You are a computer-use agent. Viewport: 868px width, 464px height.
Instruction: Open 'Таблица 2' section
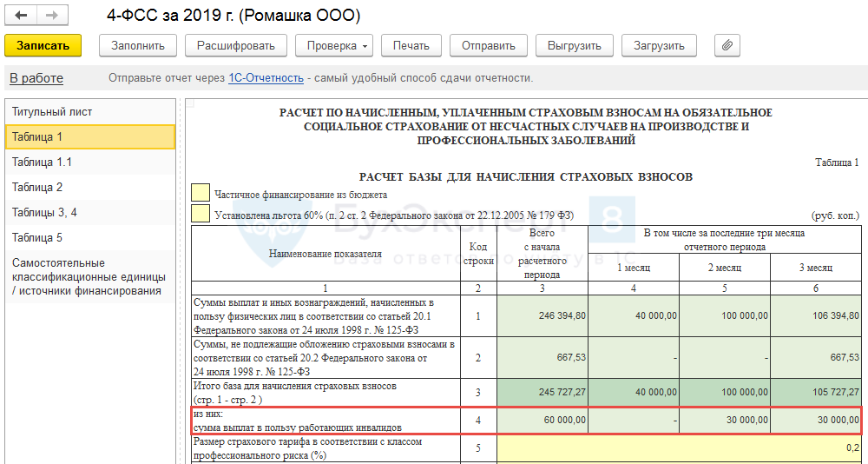pyautogui.click(x=37, y=187)
